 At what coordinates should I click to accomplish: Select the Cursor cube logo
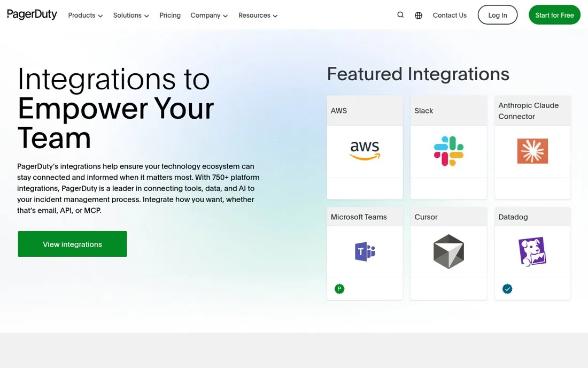[448, 251]
